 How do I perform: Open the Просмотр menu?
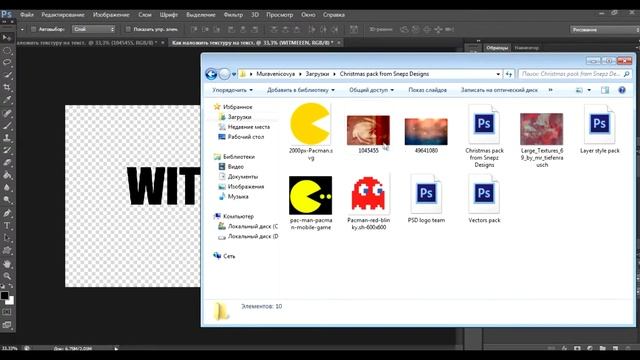[x=280, y=15]
